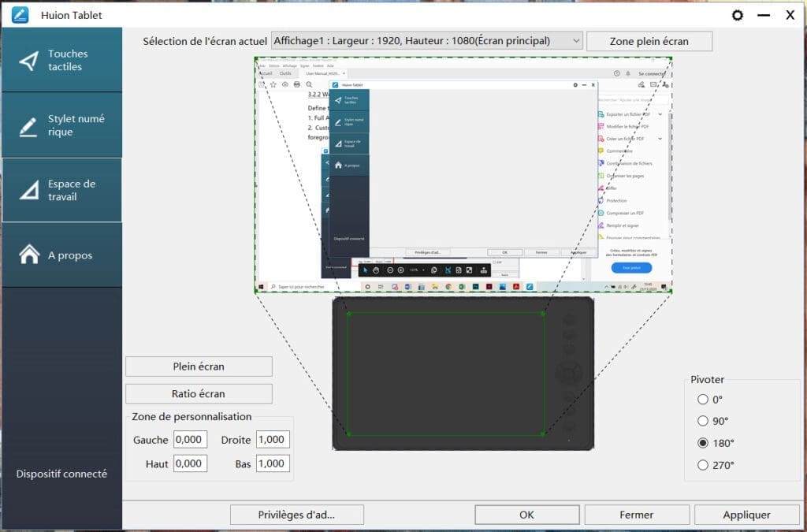
Task: Switch to the Touches tactiles tab
Action: click(61, 60)
